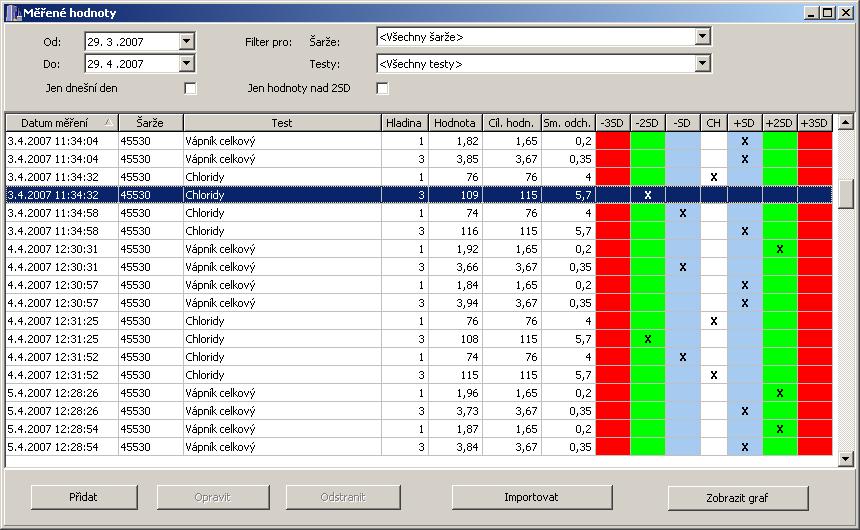This screenshot has width=860, height=530.
Task: Click the '-3SD' column header
Action: (613, 123)
